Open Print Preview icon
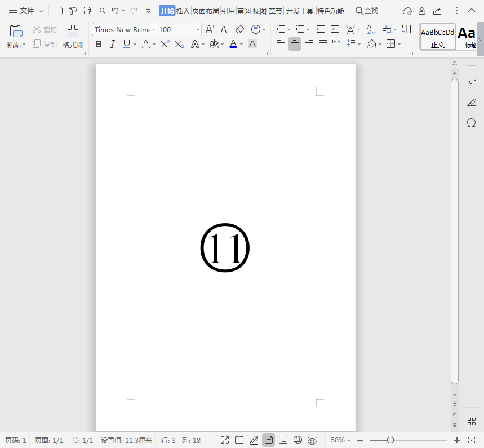 (101, 11)
